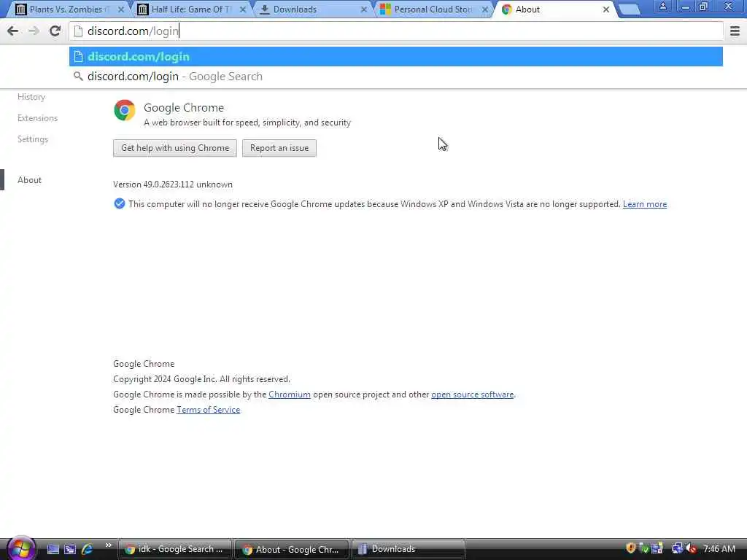Click the blue update-status checkmark icon

[120, 204]
